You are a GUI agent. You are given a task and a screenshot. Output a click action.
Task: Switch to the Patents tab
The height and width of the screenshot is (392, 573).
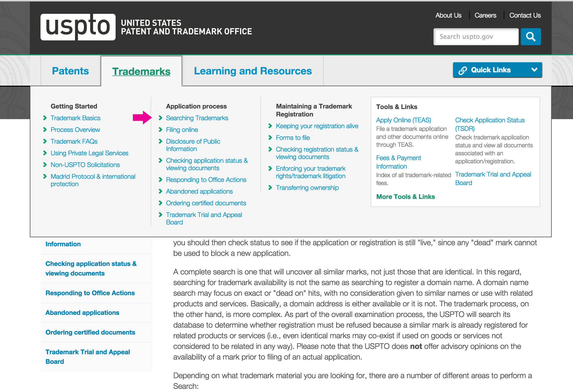pyautogui.click(x=71, y=71)
